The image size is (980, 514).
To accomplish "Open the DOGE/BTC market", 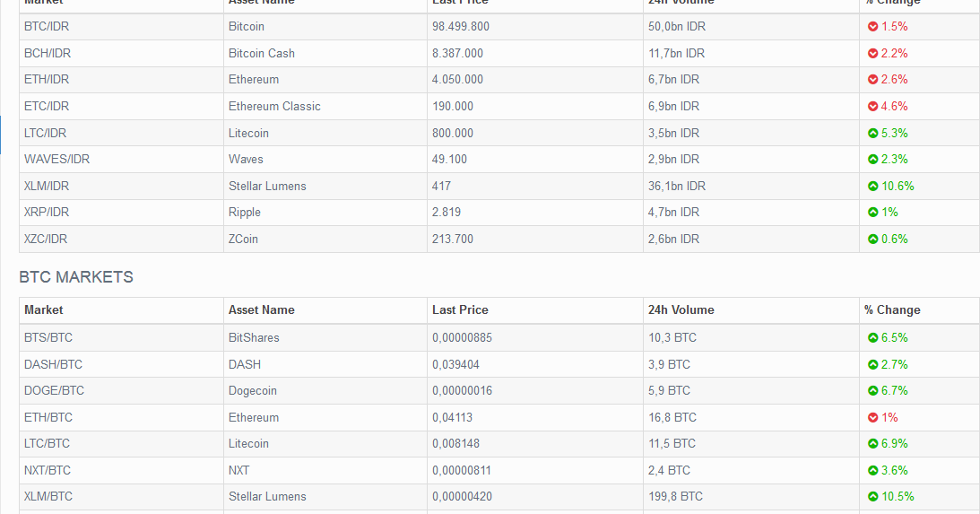I will [x=55, y=391].
